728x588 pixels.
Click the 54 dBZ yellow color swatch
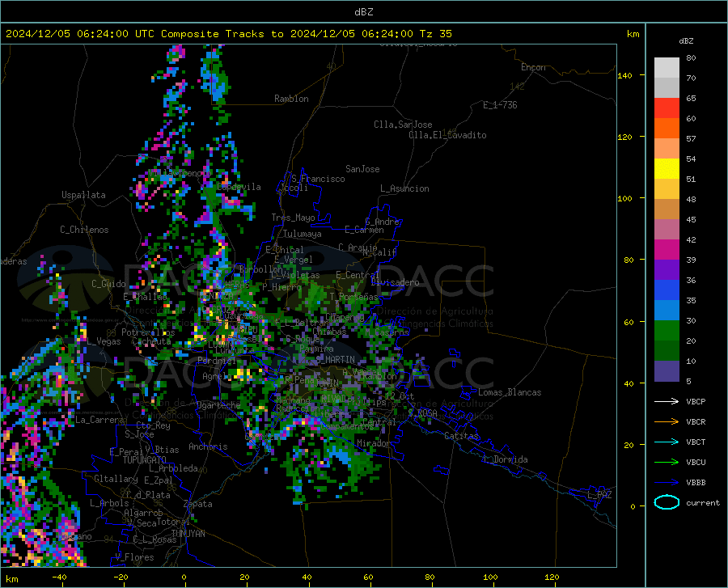point(667,169)
